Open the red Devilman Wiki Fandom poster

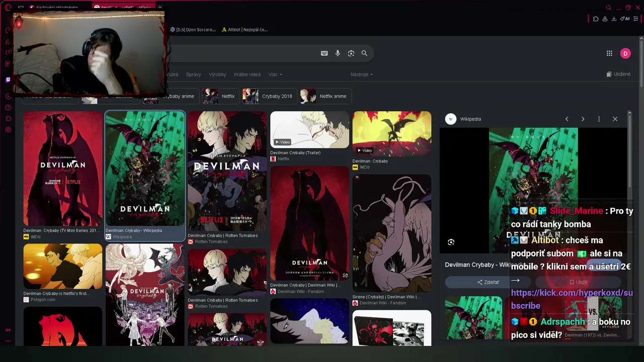309,223
